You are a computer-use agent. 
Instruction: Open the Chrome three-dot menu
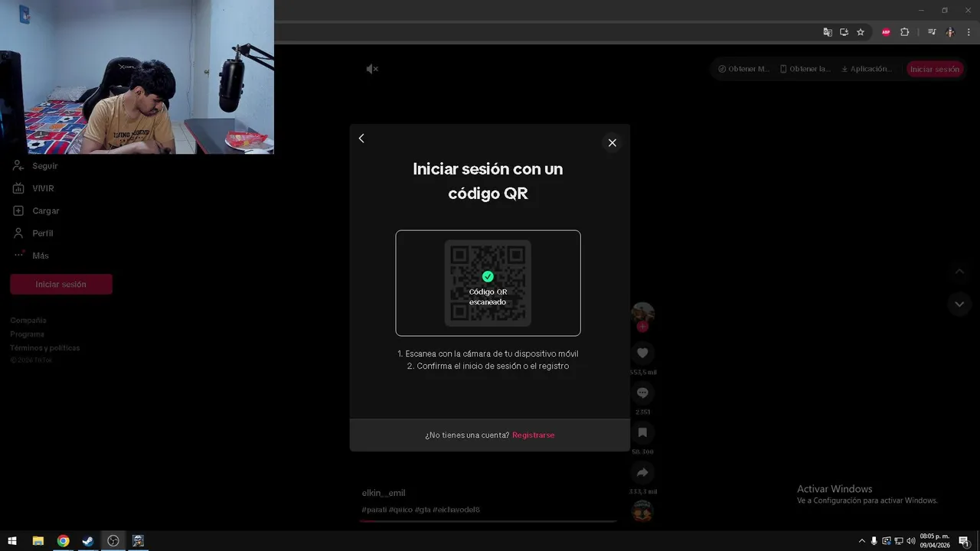(x=969, y=32)
